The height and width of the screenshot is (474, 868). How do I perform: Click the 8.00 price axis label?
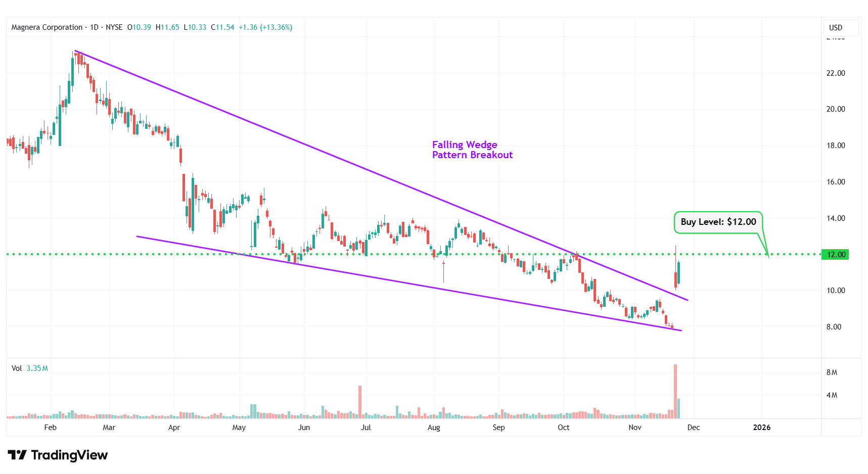click(834, 327)
